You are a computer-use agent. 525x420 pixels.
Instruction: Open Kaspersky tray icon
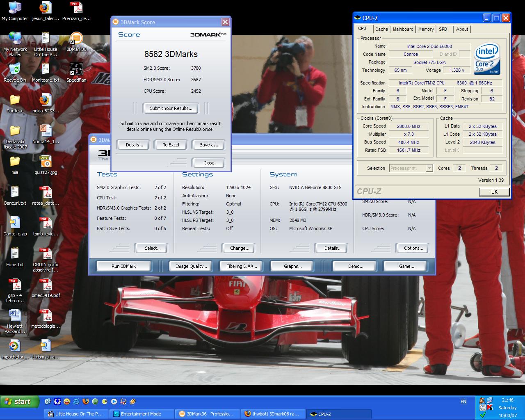[490, 408]
